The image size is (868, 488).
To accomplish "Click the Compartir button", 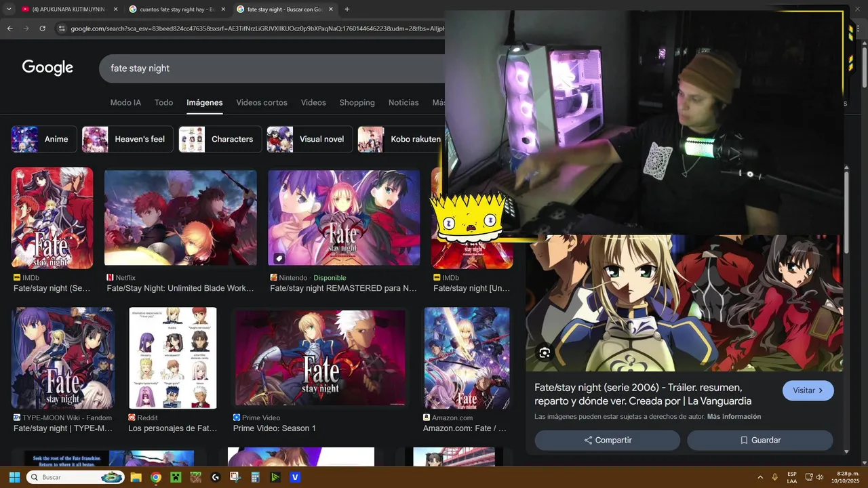I will [608, 440].
